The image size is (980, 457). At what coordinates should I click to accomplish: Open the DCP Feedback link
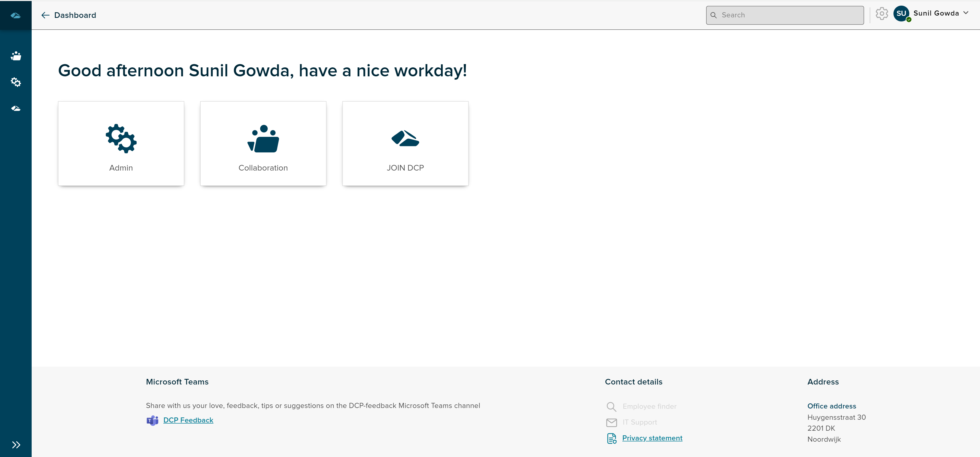[x=188, y=420]
